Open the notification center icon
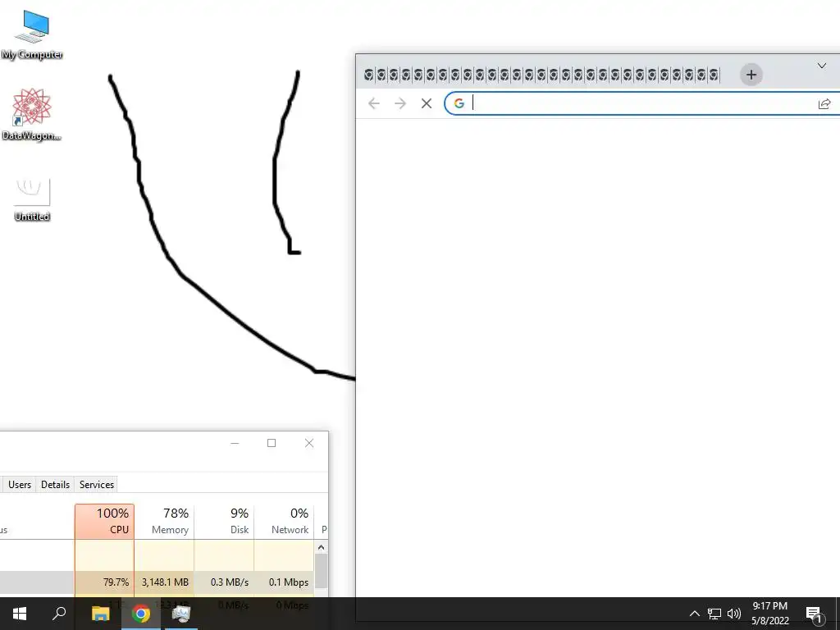Viewport: 840px width, 630px height. point(814,614)
